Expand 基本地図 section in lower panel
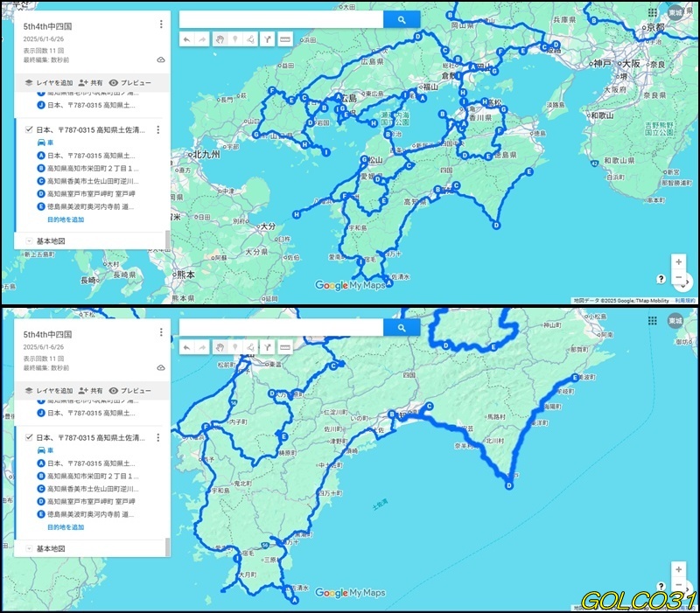 click(29, 548)
